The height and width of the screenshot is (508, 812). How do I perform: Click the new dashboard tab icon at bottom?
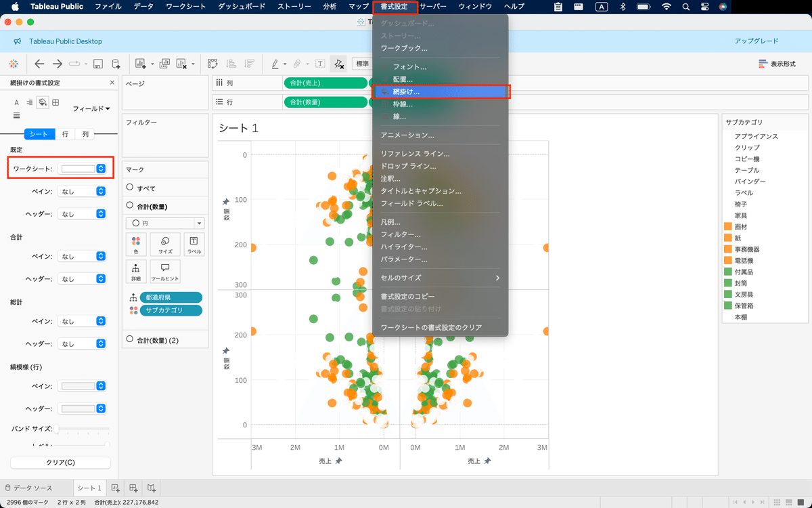pyautogui.click(x=134, y=488)
